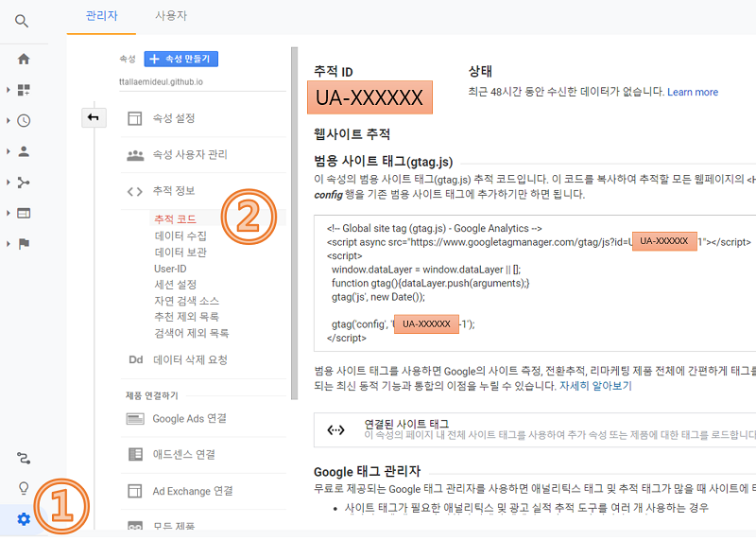This screenshot has width=756, height=541.
Task: Open the Customization dashboard icon
Action: [x=24, y=90]
